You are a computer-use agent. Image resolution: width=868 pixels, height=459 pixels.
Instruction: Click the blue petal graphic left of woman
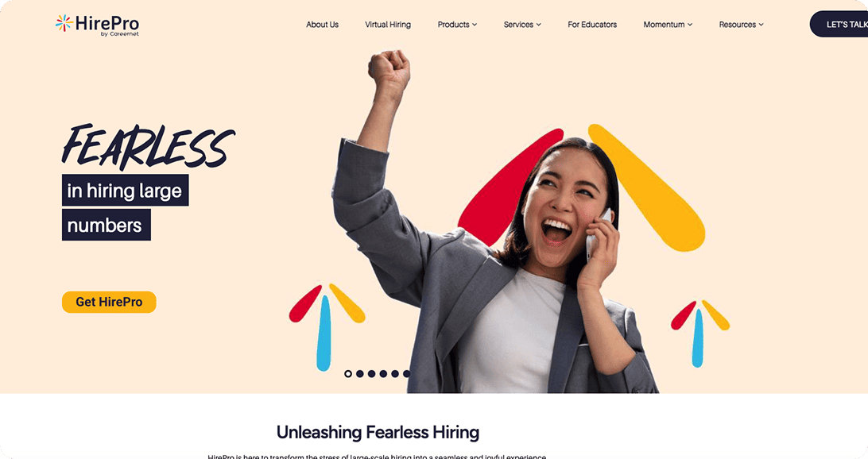coord(324,333)
